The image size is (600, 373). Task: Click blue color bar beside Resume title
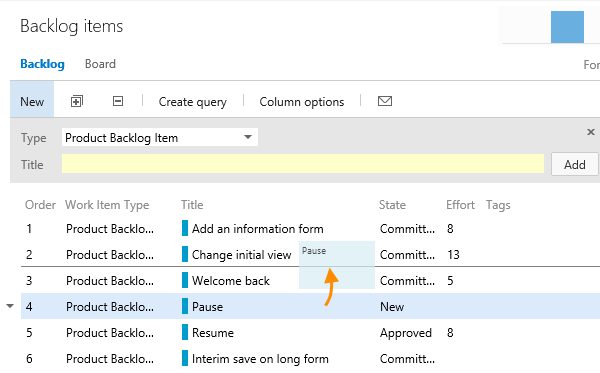click(x=185, y=332)
